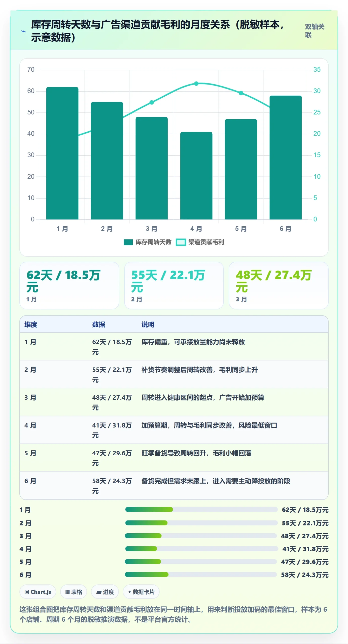
Task: Toggle the 渠道贡献毛利 legend swatch
Action: point(181,242)
